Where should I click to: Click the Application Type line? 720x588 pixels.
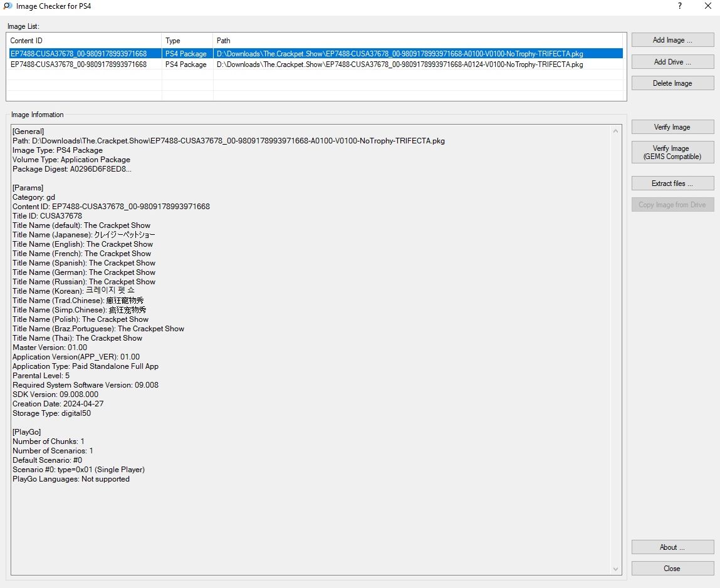point(85,366)
